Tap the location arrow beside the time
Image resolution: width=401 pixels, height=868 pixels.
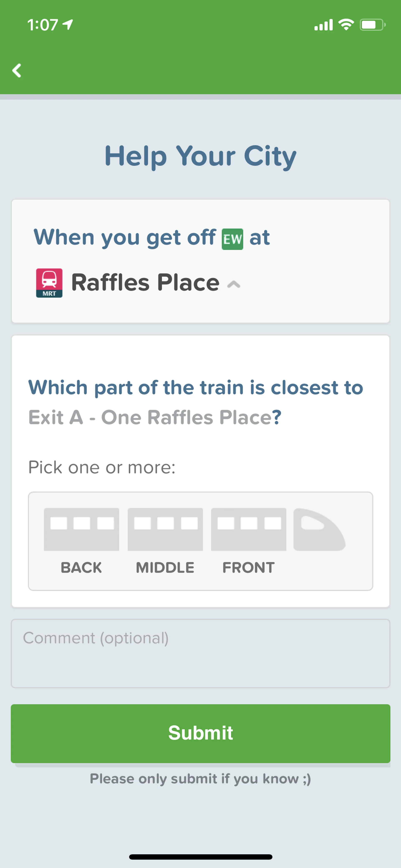68,24
